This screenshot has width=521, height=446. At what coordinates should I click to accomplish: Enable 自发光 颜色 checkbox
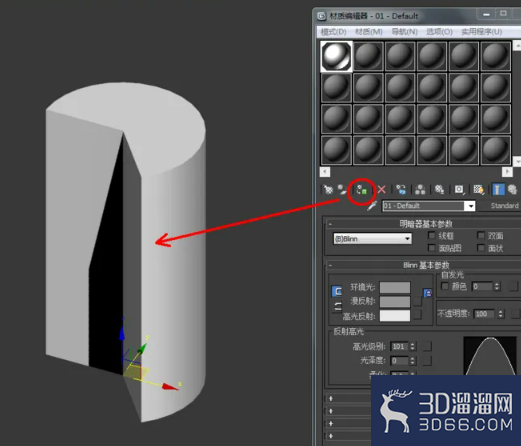tap(445, 286)
